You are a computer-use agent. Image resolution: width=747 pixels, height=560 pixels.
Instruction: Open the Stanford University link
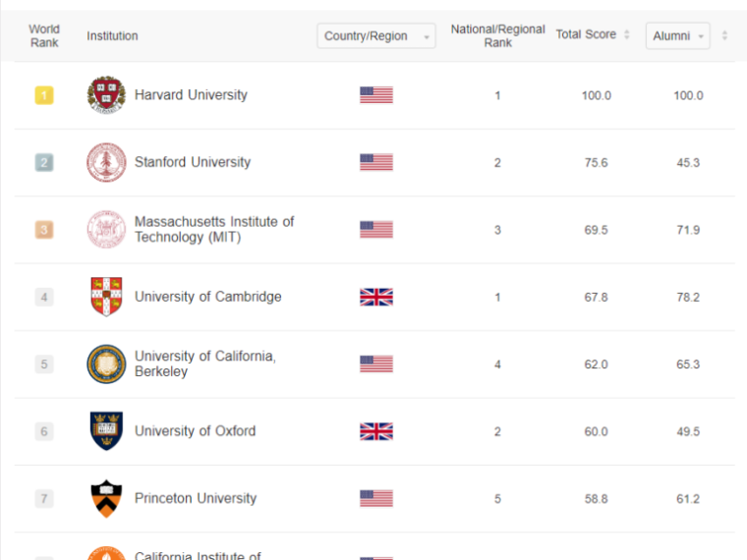(x=193, y=162)
